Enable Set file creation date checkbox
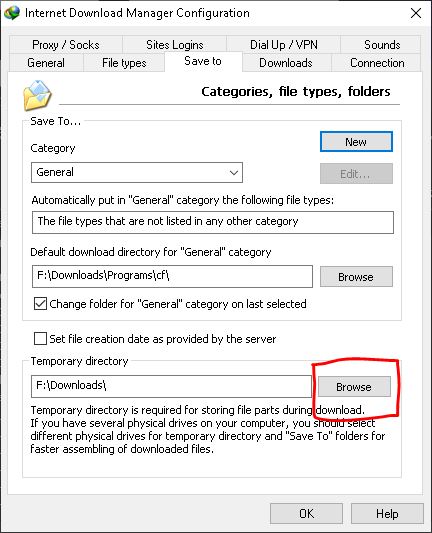Viewport: 432px width, 533px height. (40, 339)
